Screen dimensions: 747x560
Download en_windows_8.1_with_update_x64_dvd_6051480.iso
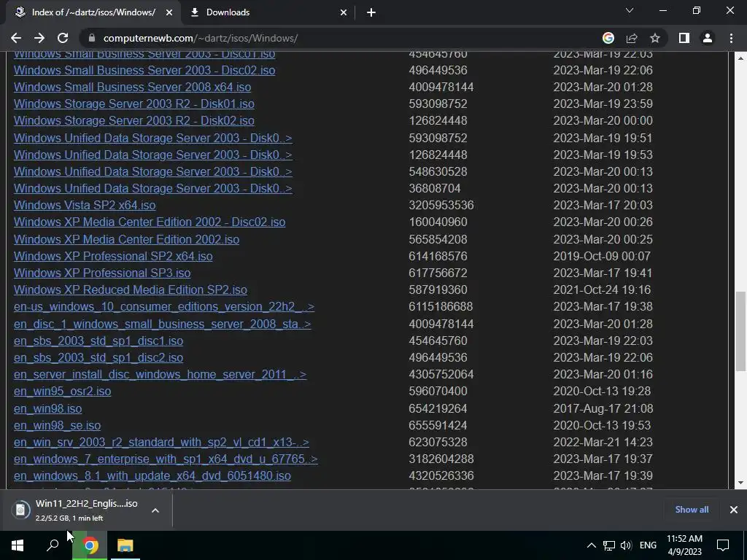coord(152,475)
